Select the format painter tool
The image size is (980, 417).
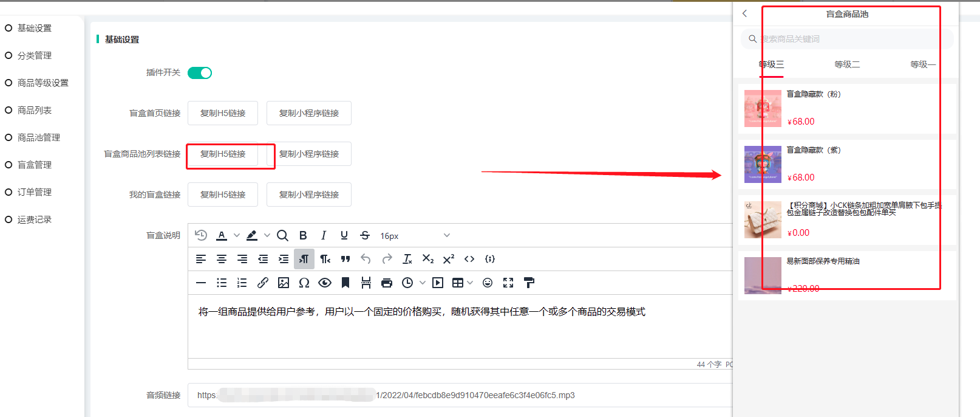click(x=529, y=283)
